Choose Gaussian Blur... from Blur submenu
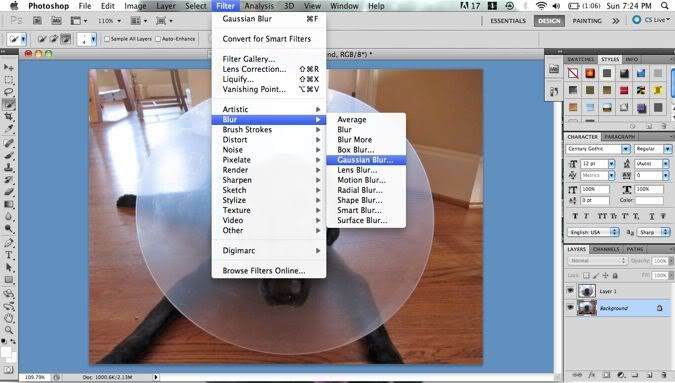 (366, 160)
